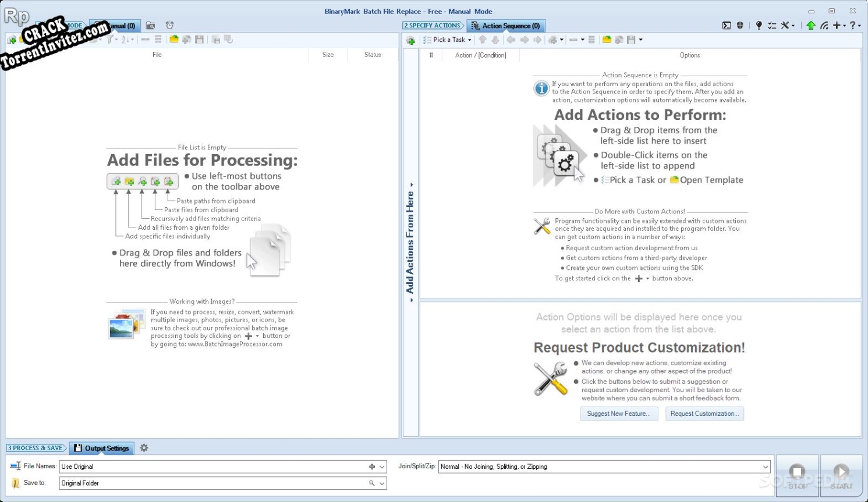Open the file list sort options
The width and height of the screenshot is (868, 502).
coord(127,40)
